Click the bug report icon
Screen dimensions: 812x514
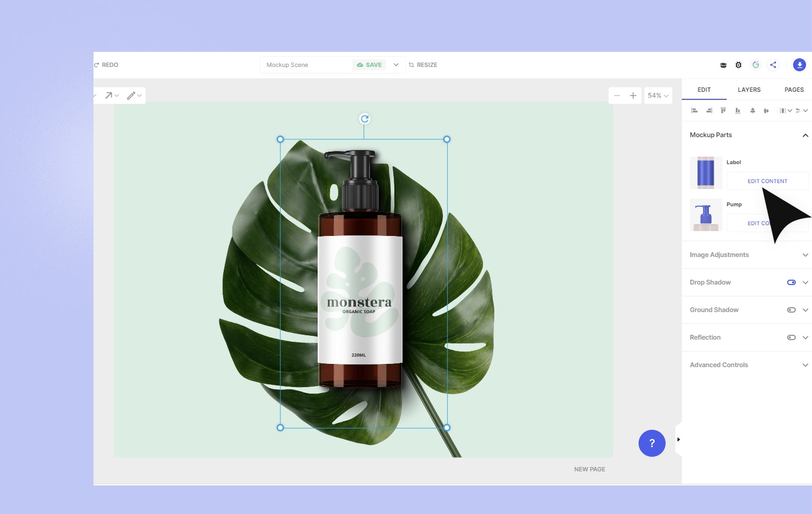click(x=739, y=65)
